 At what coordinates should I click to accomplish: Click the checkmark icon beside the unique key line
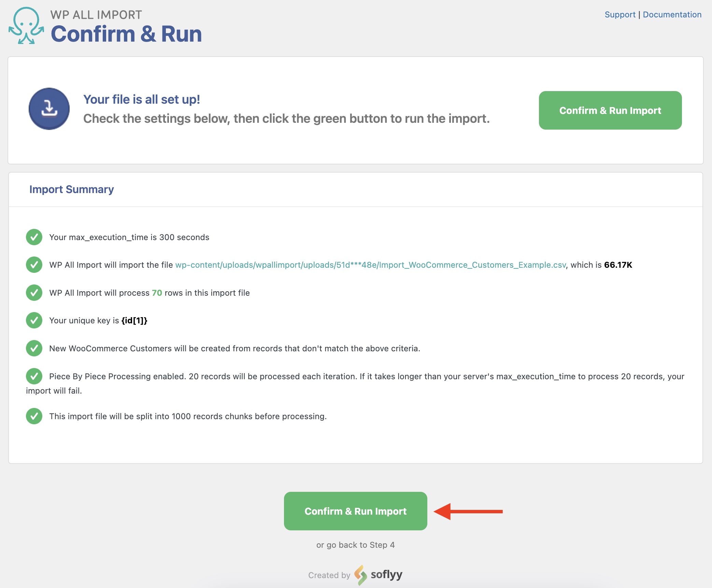pyautogui.click(x=34, y=320)
